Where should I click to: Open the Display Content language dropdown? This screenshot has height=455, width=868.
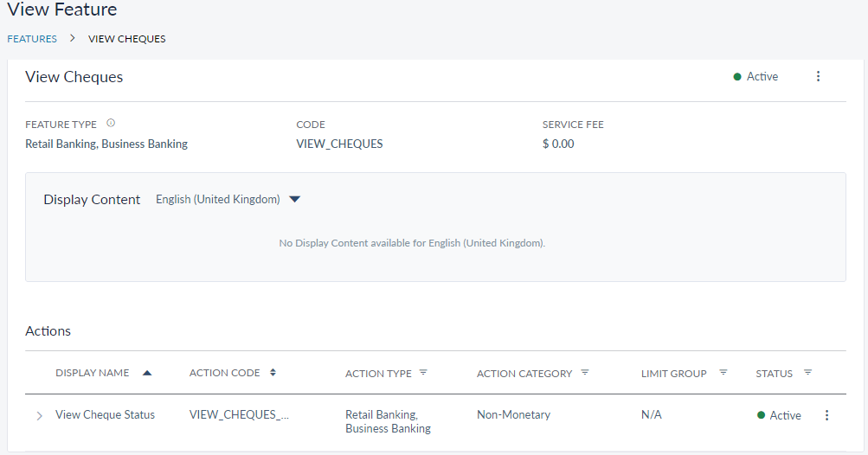click(x=294, y=199)
